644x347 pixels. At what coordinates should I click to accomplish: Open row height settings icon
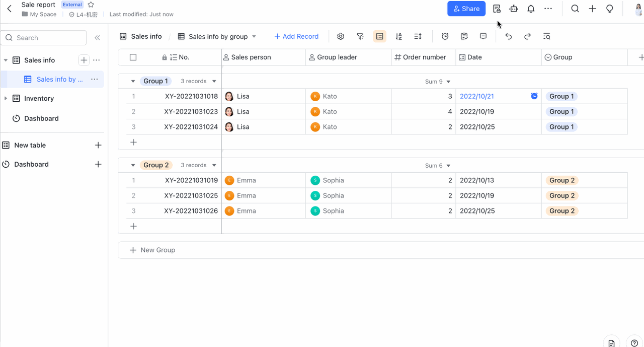pyautogui.click(x=418, y=36)
